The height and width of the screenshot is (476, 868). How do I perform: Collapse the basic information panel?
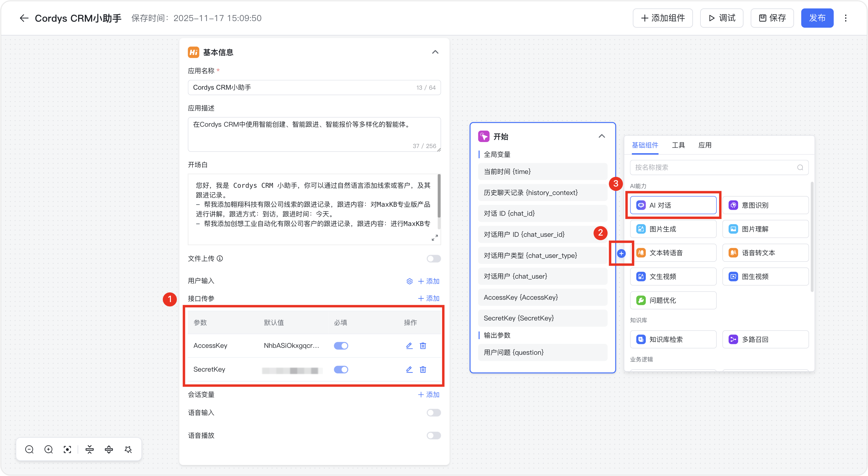[435, 52]
